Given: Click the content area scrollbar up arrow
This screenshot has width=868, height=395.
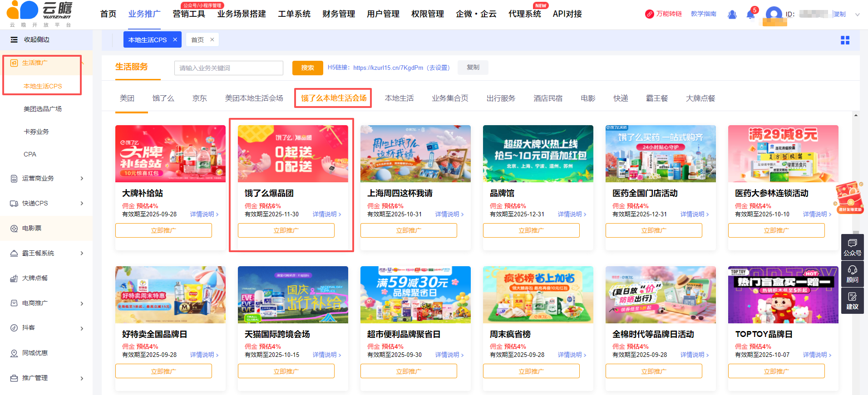Looking at the screenshot, I should click(856, 115).
